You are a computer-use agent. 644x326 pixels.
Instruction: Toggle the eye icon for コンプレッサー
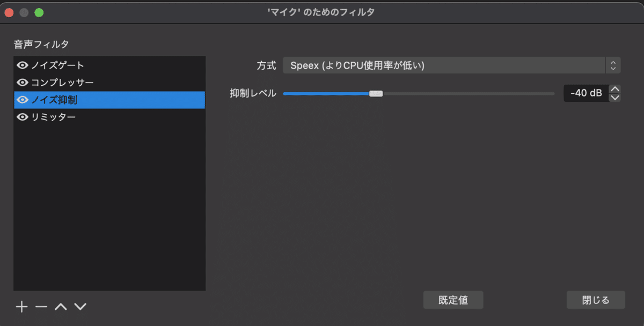click(22, 83)
